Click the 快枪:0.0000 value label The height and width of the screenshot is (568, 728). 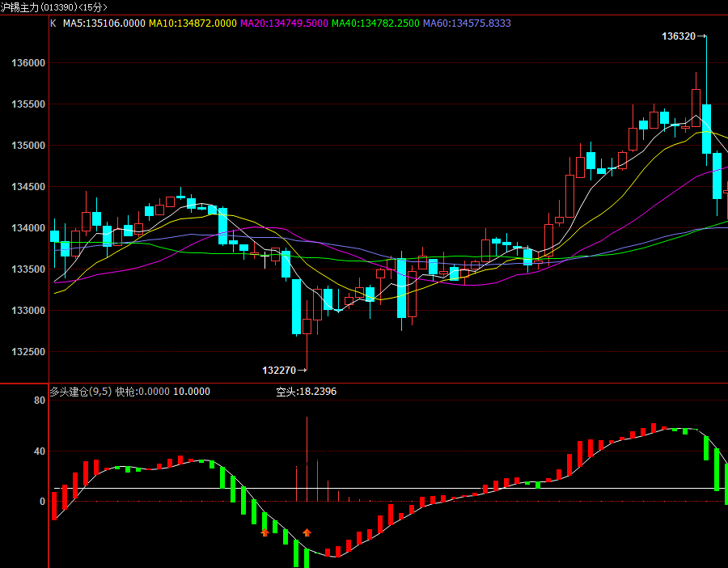click(x=142, y=392)
